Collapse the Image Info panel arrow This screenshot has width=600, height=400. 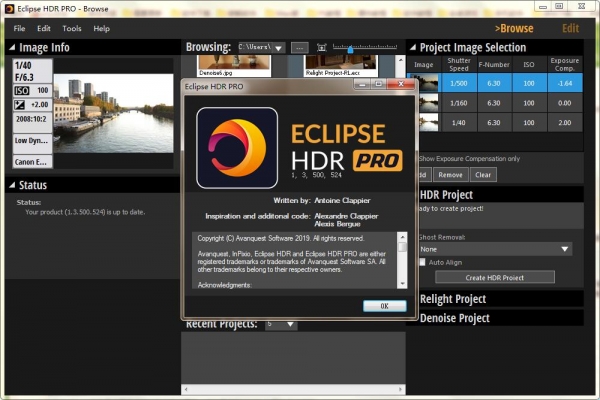coord(11,47)
